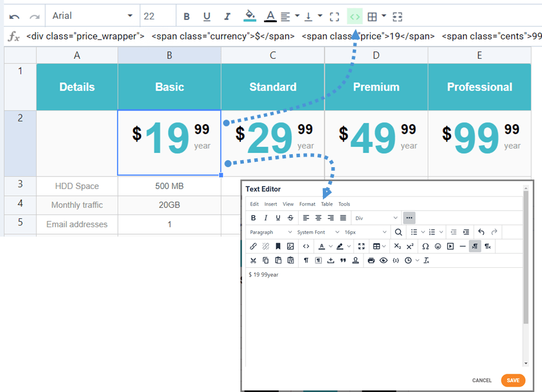The width and height of the screenshot is (542, 392).
Task: Click the insert link icon
Action: [x=253, y=247]
